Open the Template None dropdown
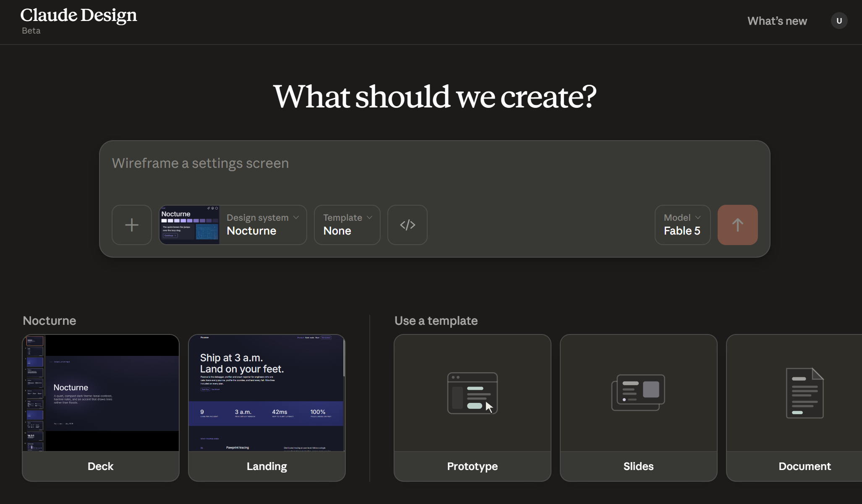Screen dimensions: 862x504 click(347, 225)
